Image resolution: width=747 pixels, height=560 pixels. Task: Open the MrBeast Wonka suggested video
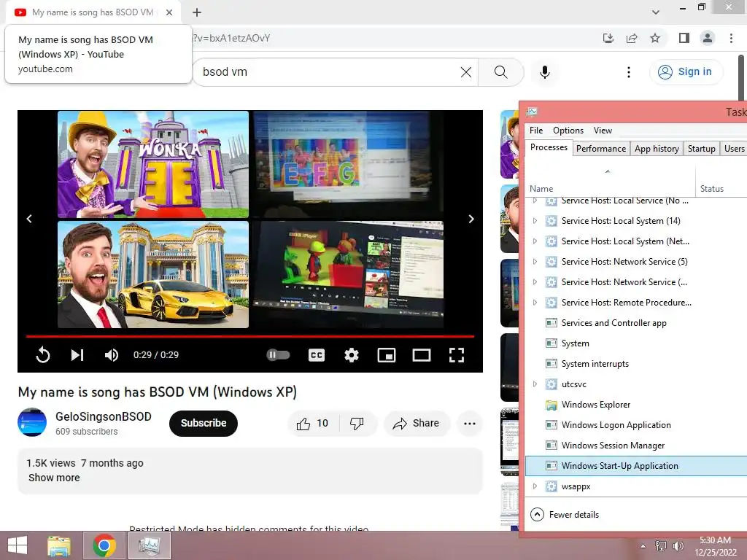153,164
